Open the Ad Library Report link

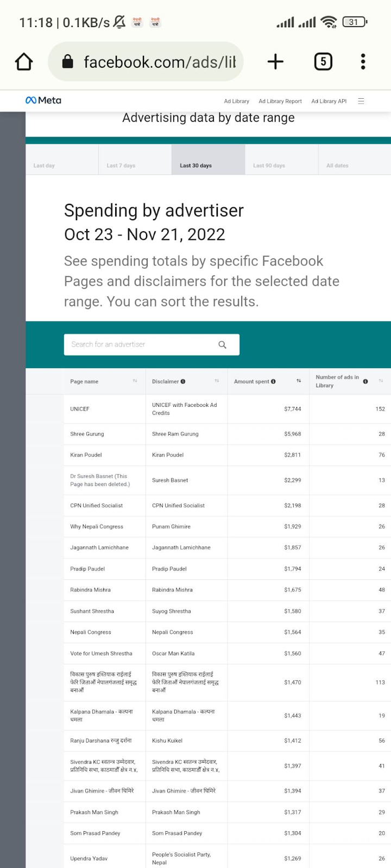tap(280, 101)
